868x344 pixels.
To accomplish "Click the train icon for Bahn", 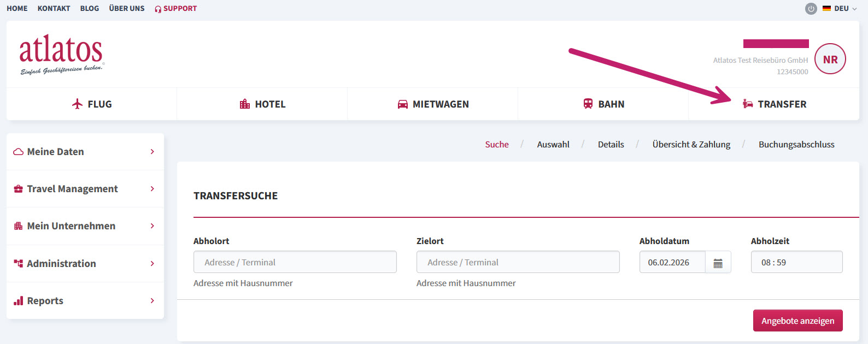I will 588,104.
